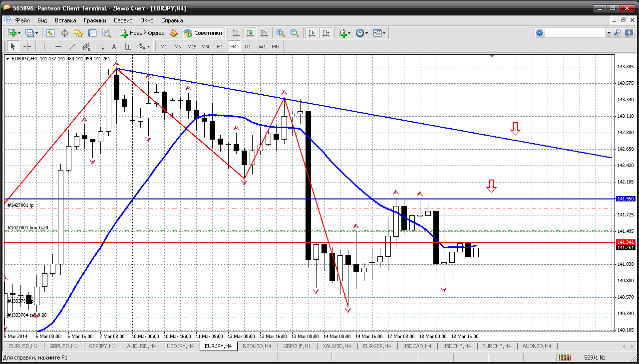Switch timeframe to M1
This screenshot has height=364, width=639.
coord(164,46)
